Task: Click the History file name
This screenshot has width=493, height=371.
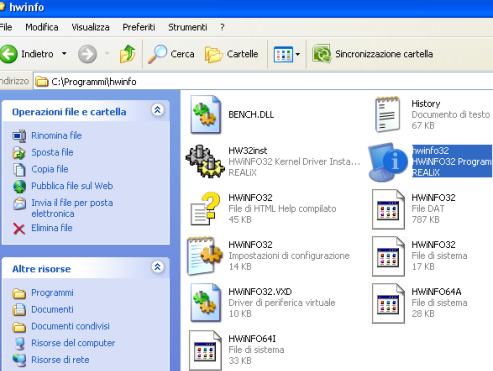Action: (x=426, y=104)
